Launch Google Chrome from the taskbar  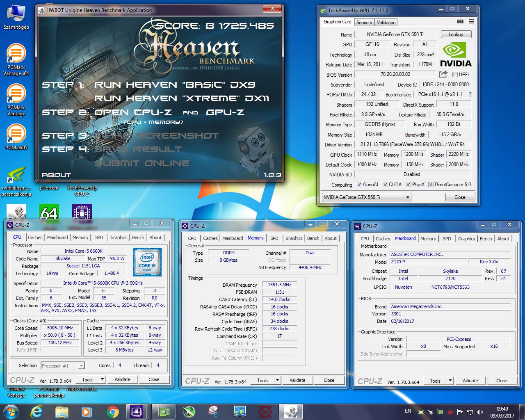coord(112,411)
